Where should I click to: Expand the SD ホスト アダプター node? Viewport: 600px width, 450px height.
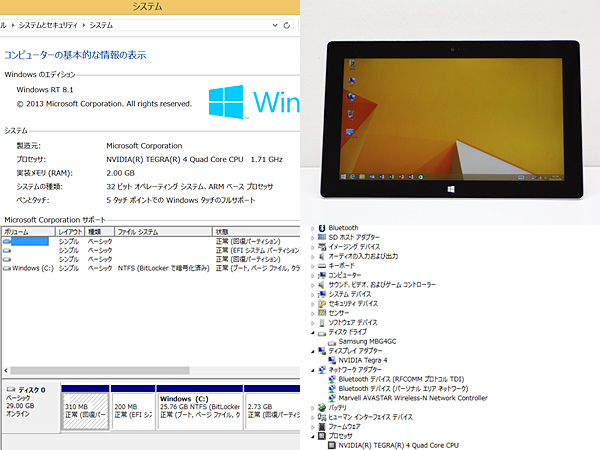(313, 238)
